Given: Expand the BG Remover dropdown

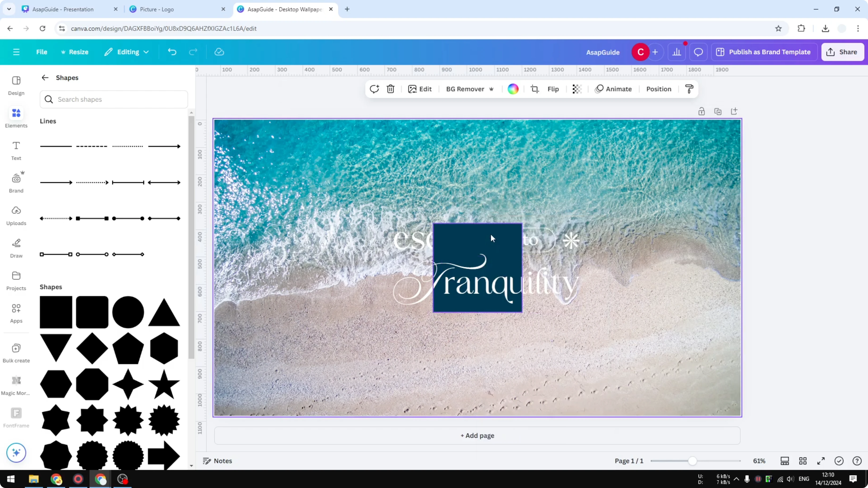Looking at the screenshot, I should [491, 89].
